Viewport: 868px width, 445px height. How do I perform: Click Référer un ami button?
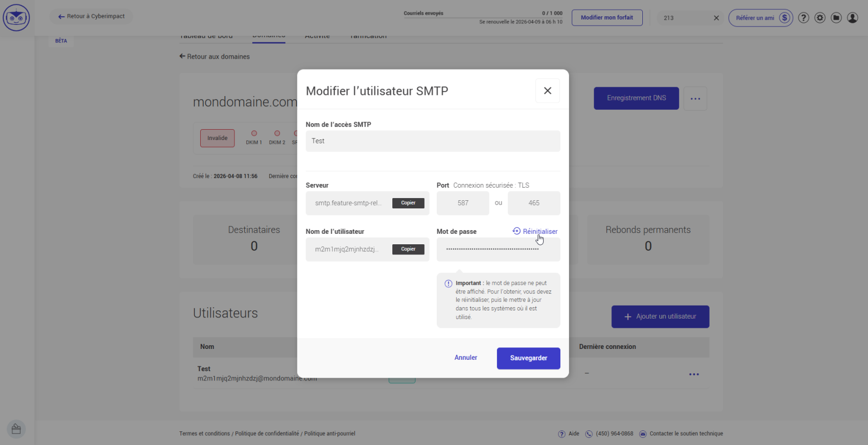coord(760,18)
